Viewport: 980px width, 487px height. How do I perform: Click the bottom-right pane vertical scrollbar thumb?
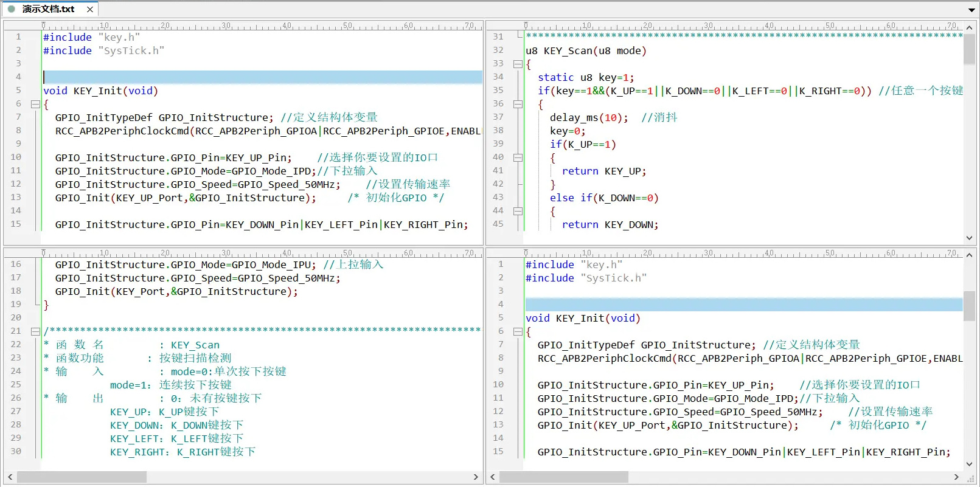click(970, 306)
